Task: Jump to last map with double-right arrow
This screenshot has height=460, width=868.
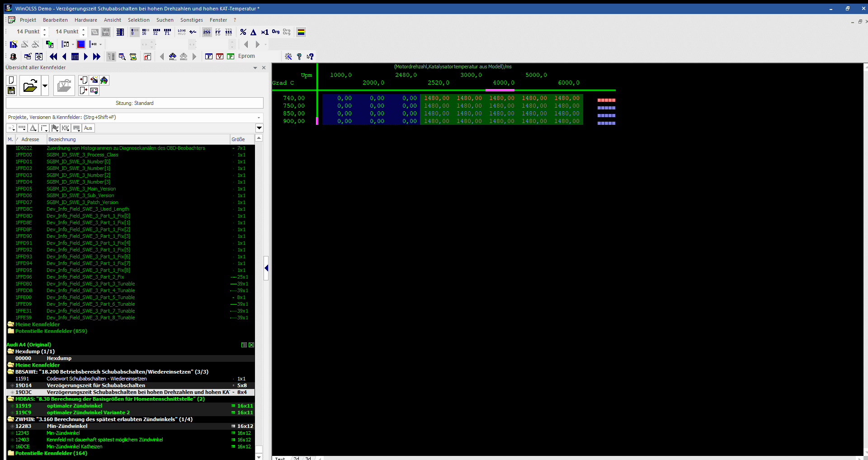Action: tap(97, 57)
